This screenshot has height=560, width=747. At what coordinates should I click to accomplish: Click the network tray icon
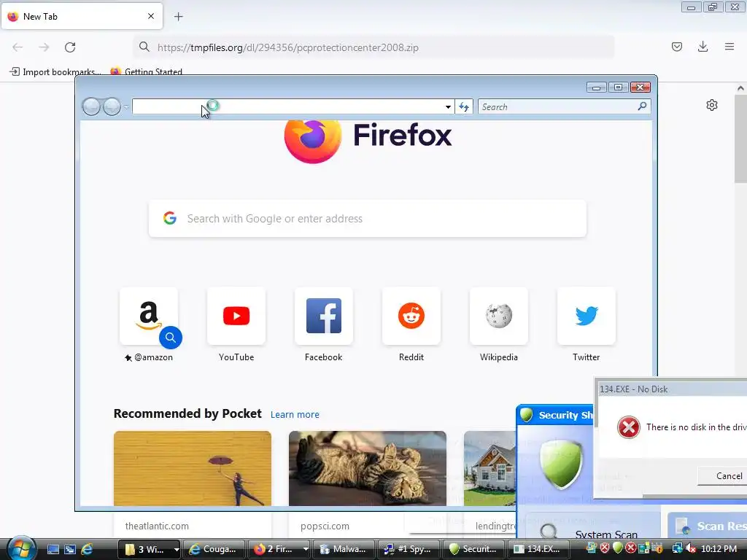677,549
